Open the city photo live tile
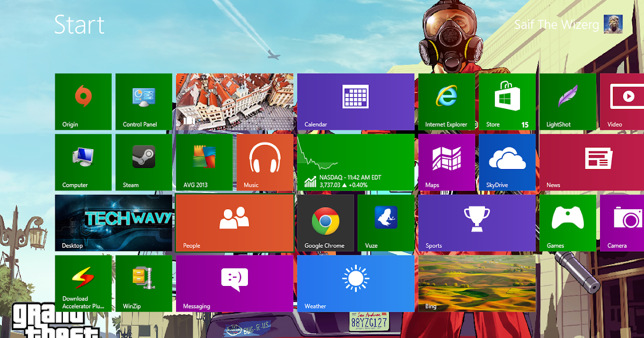 [x=235, y=102]
